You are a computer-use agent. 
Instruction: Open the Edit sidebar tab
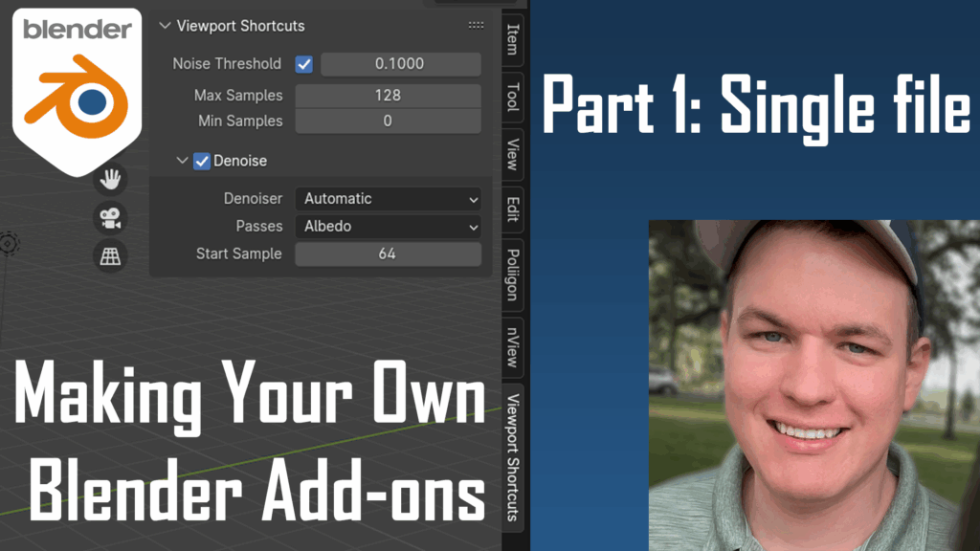[513, 209]
